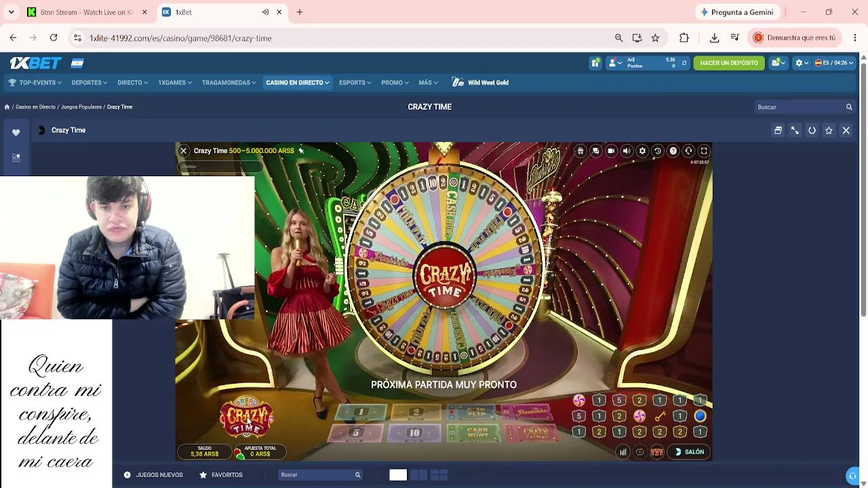Open the Más menu
Screen dimensions: 868x488
(428, 83)
